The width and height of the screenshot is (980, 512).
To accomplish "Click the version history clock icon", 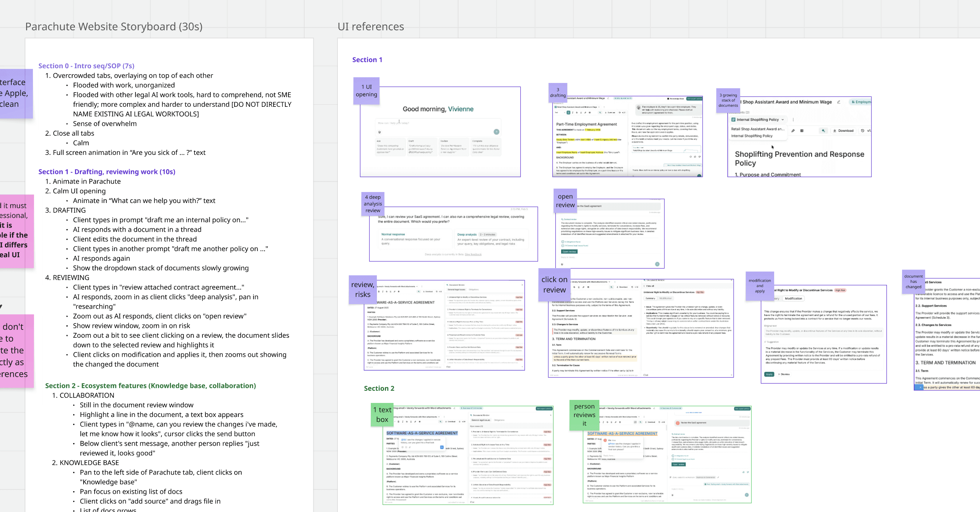I will 862,131.
